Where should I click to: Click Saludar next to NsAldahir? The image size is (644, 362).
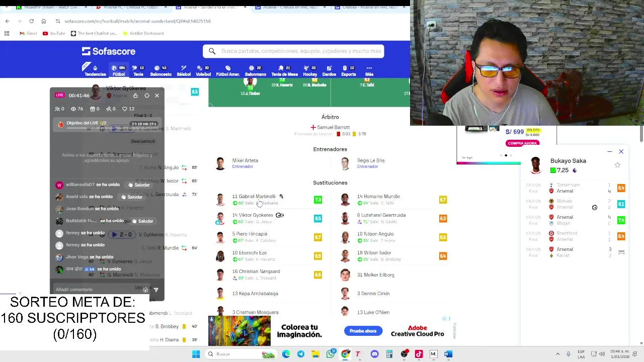pyautogui.click(x=142, y=221)
